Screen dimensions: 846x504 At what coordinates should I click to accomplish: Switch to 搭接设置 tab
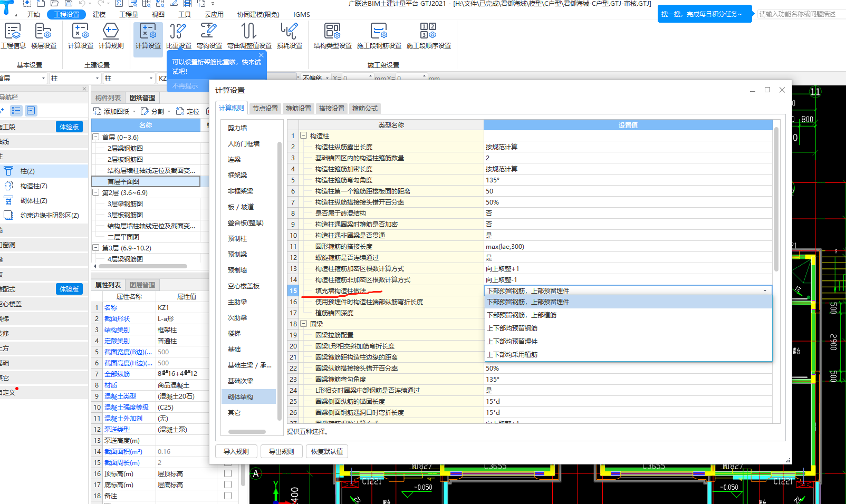(x=332, y=109)
